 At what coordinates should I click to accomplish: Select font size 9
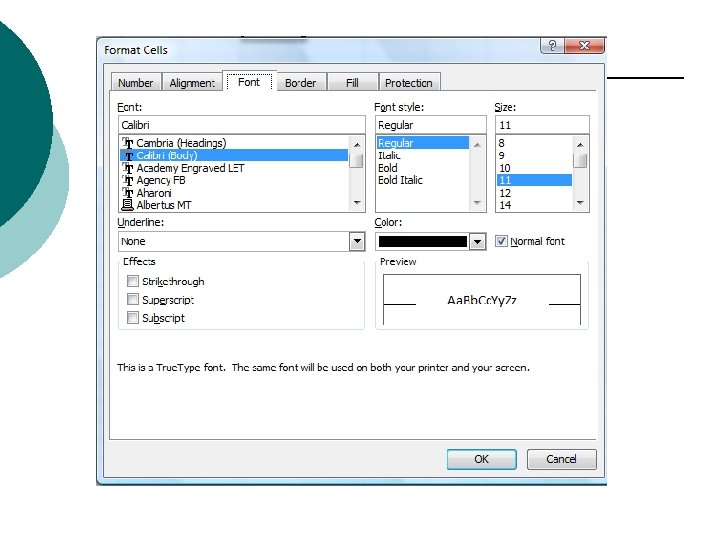tap(534, 155)
